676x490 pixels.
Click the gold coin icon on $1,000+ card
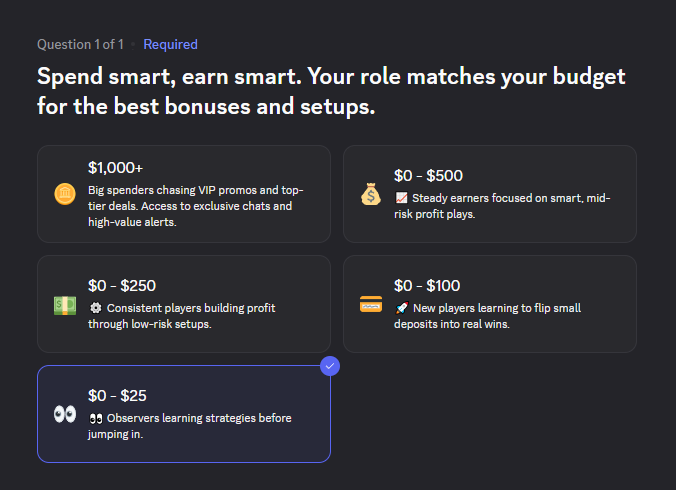pos(65,194)
